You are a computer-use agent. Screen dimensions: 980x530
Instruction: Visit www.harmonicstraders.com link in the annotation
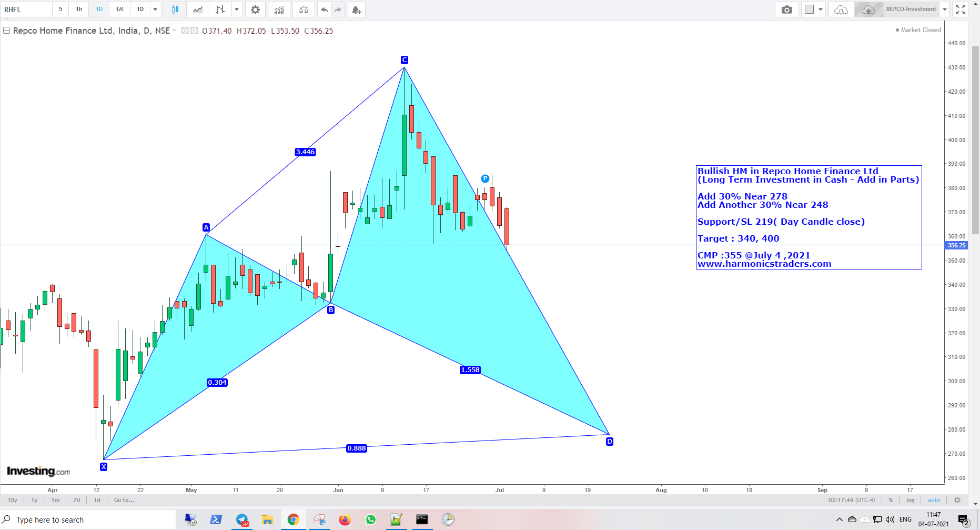(765, 264)
